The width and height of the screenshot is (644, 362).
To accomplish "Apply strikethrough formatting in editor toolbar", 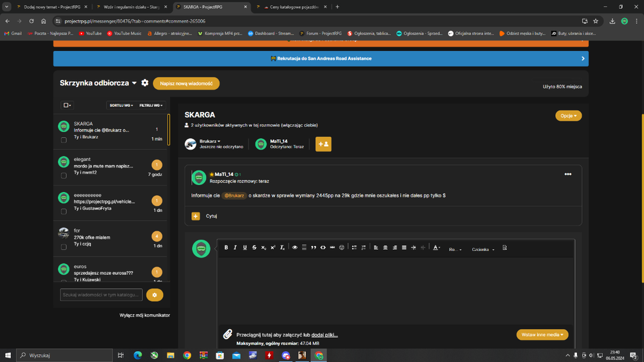I will [254, 248].
